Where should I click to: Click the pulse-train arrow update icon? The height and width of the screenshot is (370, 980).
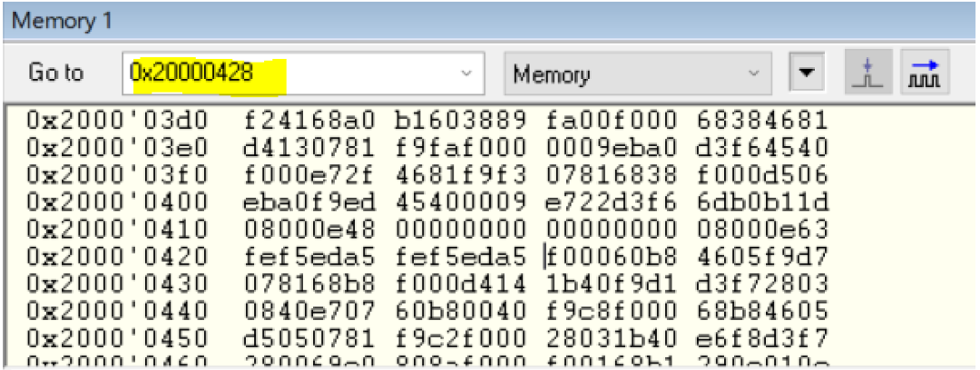click(926, 72)
